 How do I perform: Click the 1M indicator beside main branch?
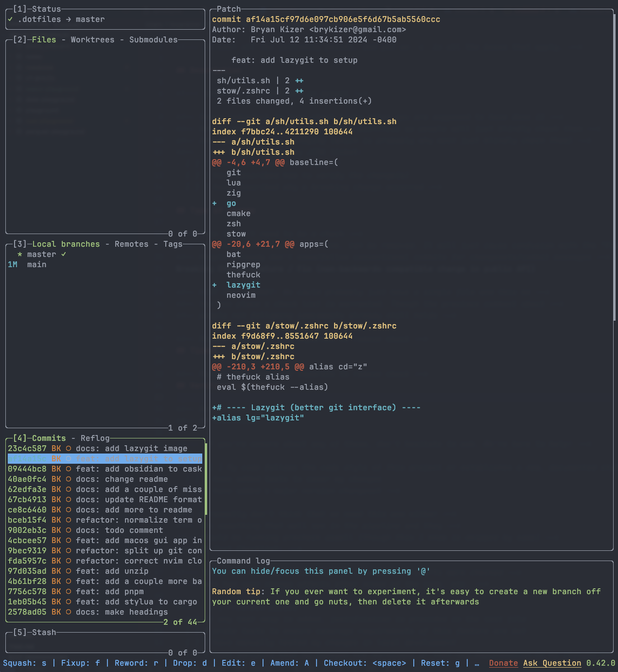[13, 265]
